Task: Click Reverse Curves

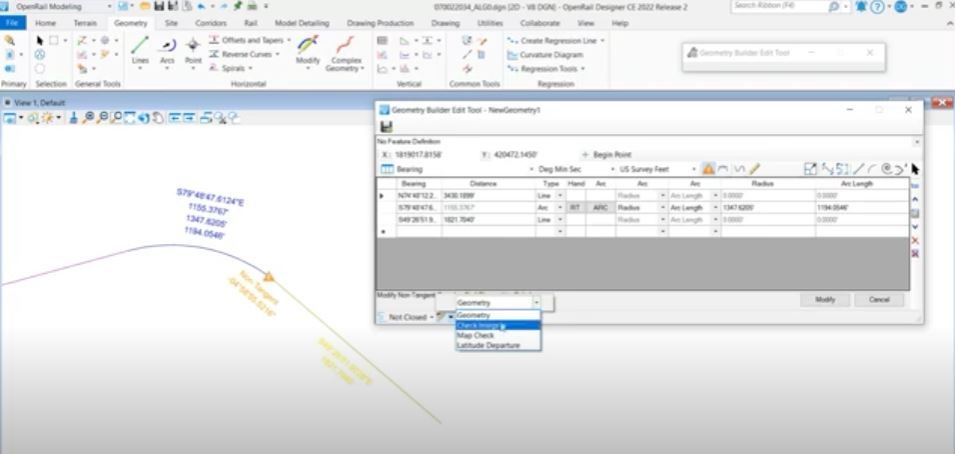Action: coord(244,54)
